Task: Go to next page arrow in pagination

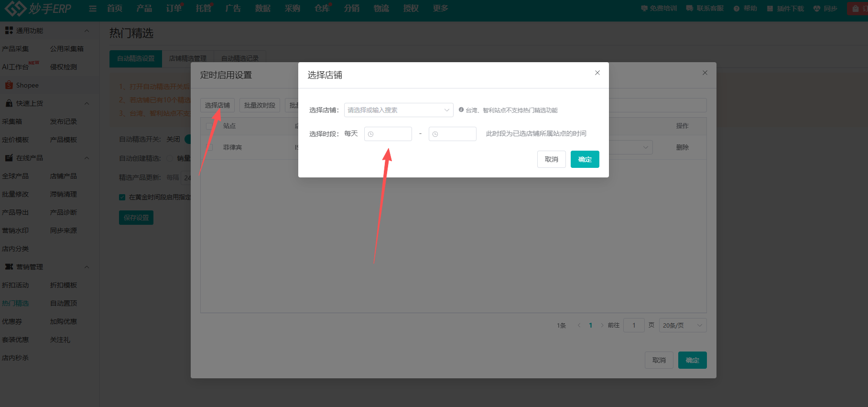Action: 602,325
